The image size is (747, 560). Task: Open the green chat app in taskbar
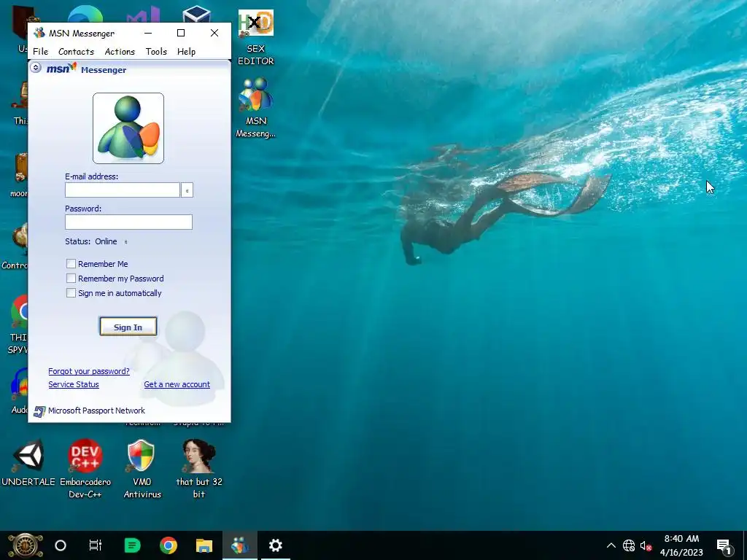(133, 545)
